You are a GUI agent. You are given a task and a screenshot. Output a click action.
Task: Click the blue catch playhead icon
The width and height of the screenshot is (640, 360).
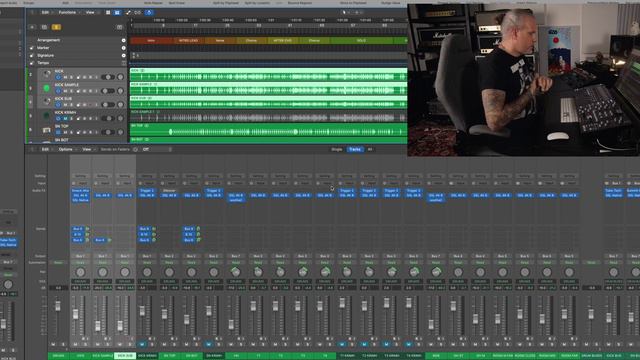149,13
